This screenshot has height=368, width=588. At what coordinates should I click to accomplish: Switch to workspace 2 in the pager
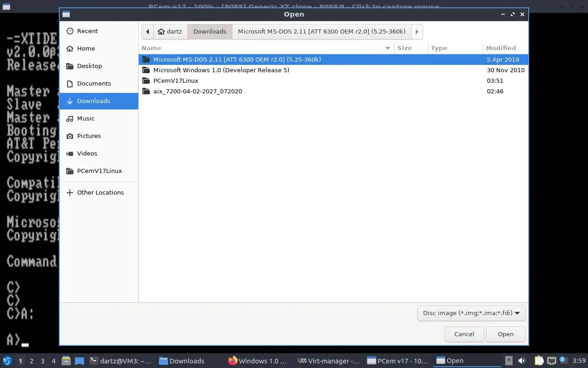(31, 361)
